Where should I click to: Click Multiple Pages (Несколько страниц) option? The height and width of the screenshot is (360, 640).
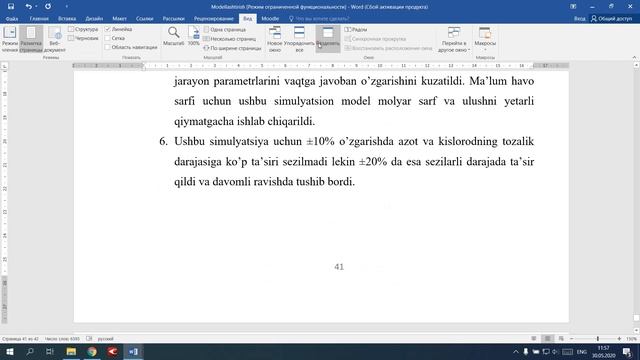click(230, 39)
